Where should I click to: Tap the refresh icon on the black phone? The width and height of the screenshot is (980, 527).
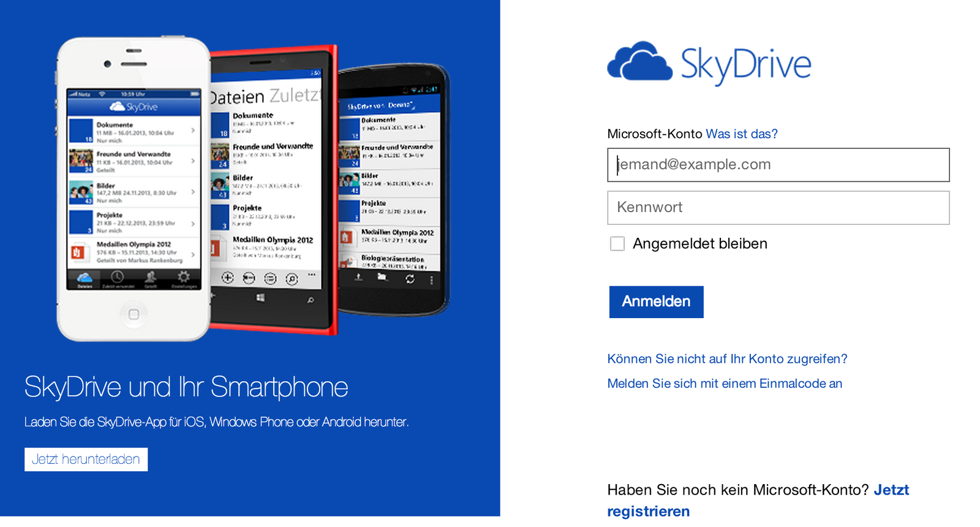[410, 279]
